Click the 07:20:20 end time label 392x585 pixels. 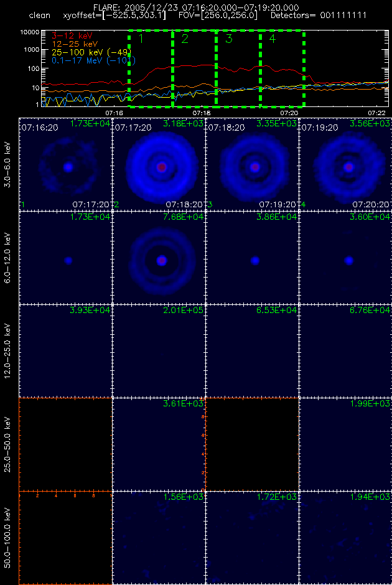coord(371,205)
